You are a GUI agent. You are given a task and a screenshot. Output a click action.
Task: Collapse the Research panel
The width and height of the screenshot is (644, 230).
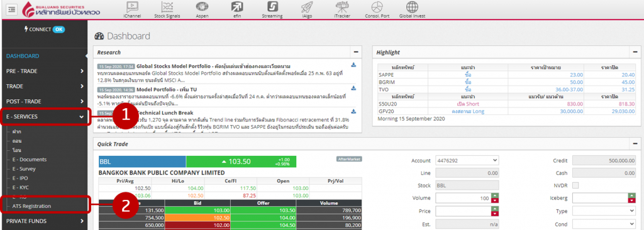coord(356,52)
